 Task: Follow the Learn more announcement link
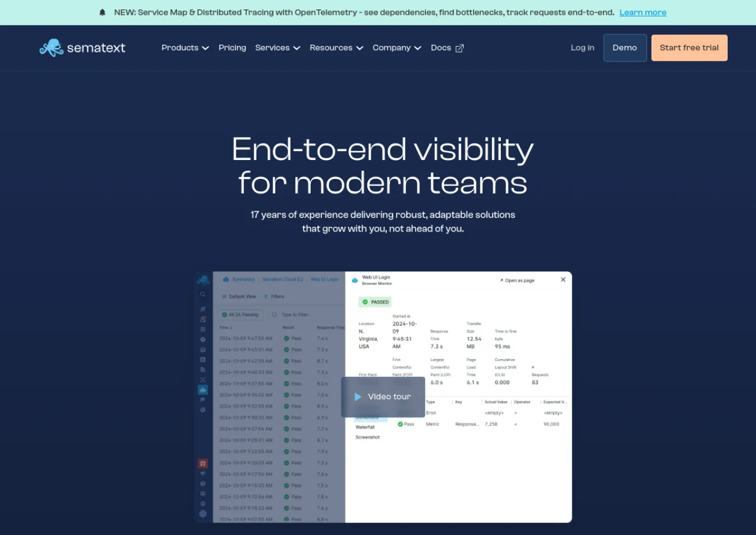(x=643, y=12)
